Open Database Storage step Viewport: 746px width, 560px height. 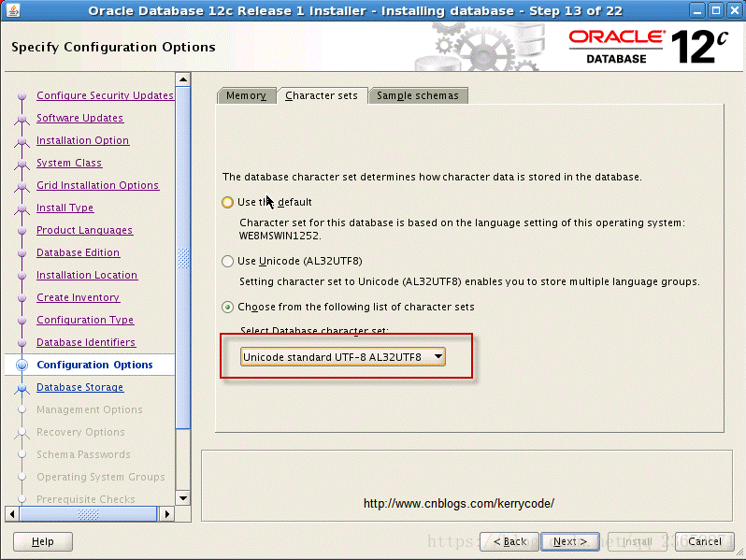(80, 387)
